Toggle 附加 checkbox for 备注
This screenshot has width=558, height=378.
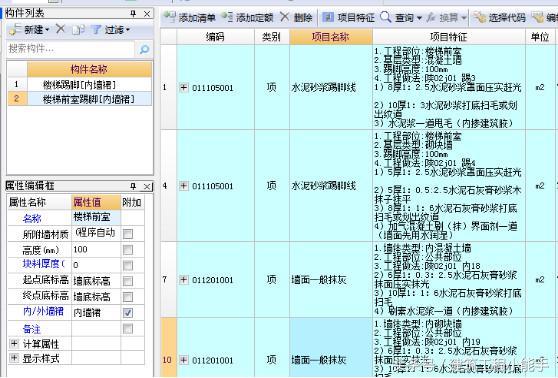pos(128,329)
